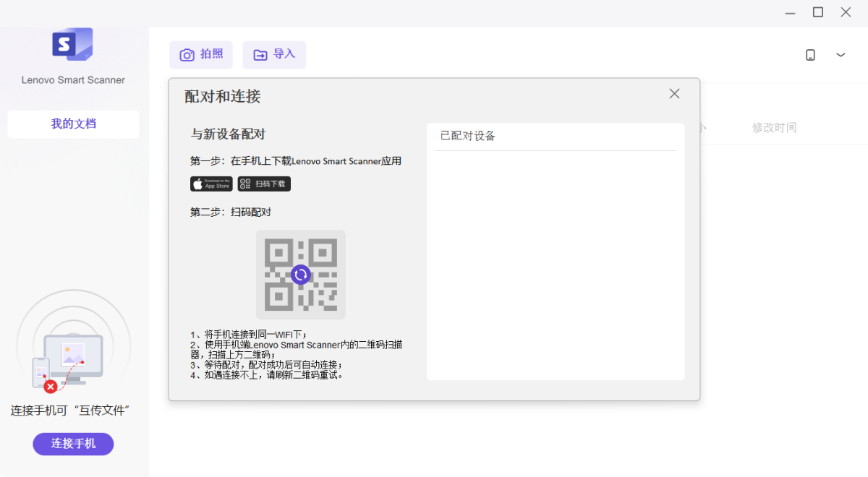
Task: Click the 拍照 camera button
Action: pos(201,55)
